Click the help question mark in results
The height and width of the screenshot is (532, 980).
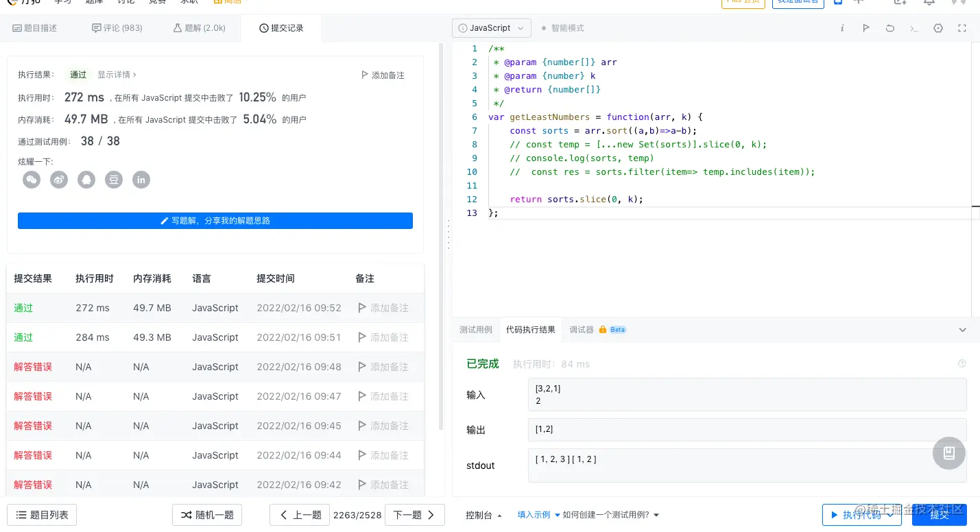click(962, 363)
